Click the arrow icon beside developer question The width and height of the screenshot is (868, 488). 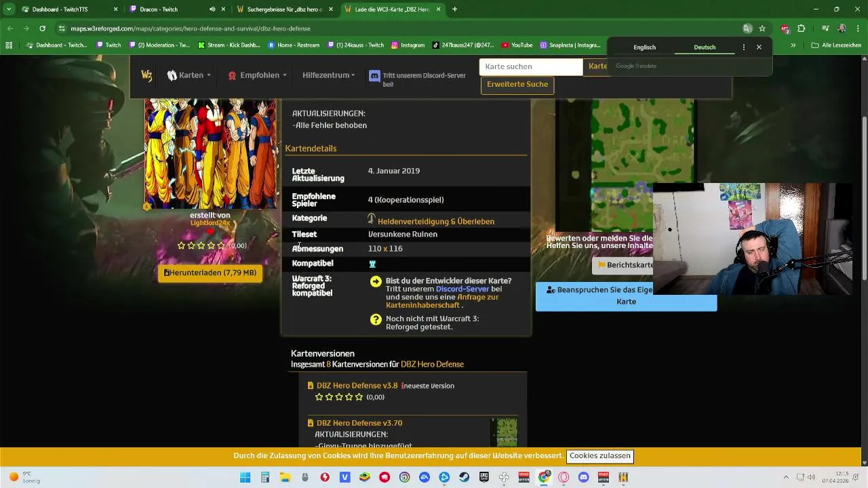pos(376,281)
